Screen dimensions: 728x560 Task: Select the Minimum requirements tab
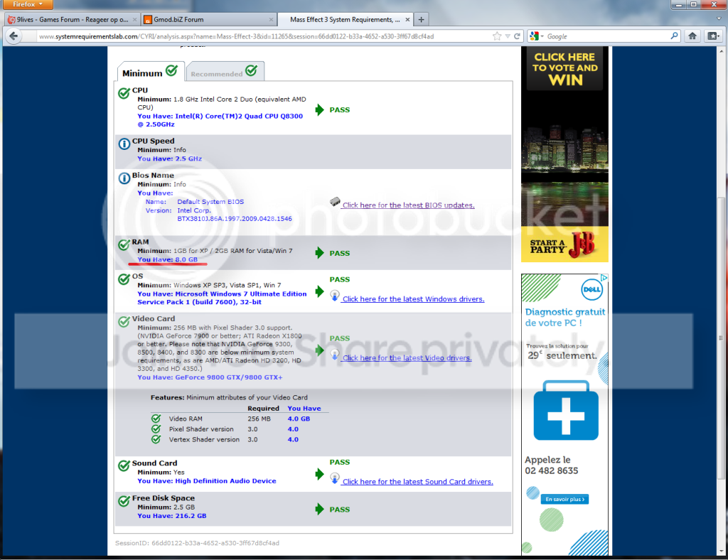click(151, 72)
